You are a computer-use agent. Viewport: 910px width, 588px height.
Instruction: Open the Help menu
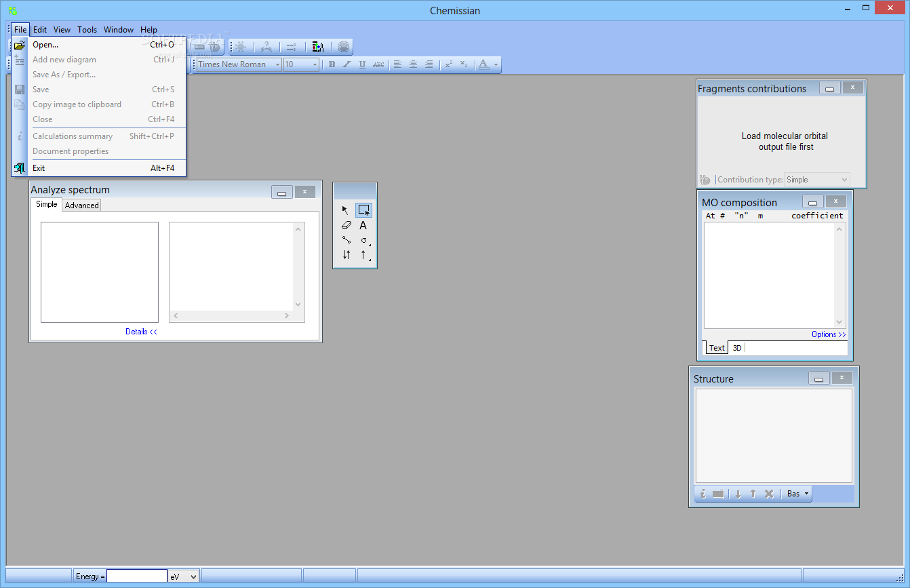149,30
